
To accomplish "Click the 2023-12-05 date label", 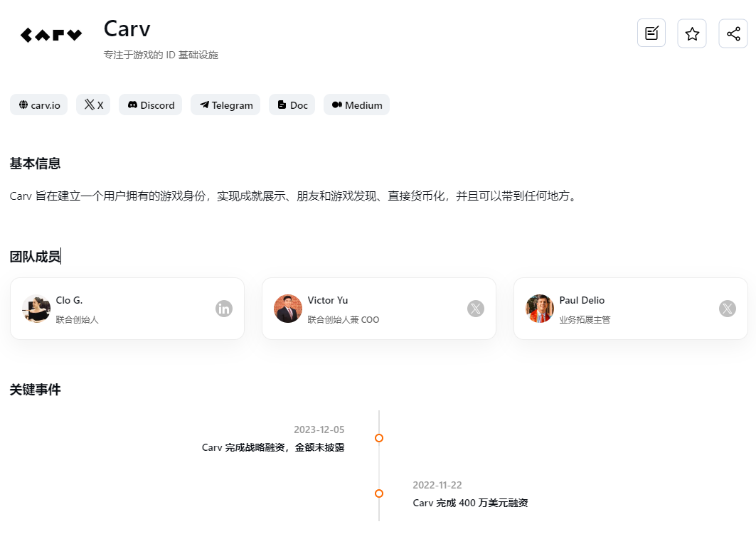I will coord(319,429).
